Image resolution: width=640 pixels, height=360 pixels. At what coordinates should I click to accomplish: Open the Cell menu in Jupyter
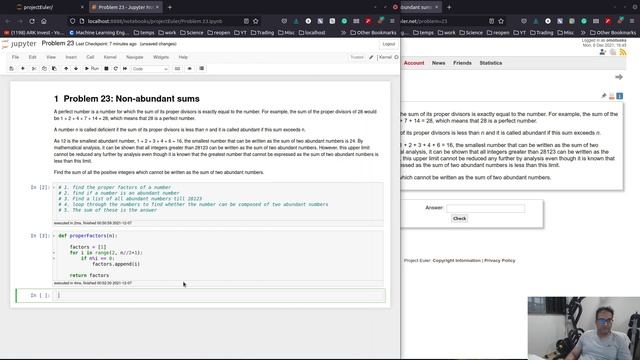pos(90,57)
